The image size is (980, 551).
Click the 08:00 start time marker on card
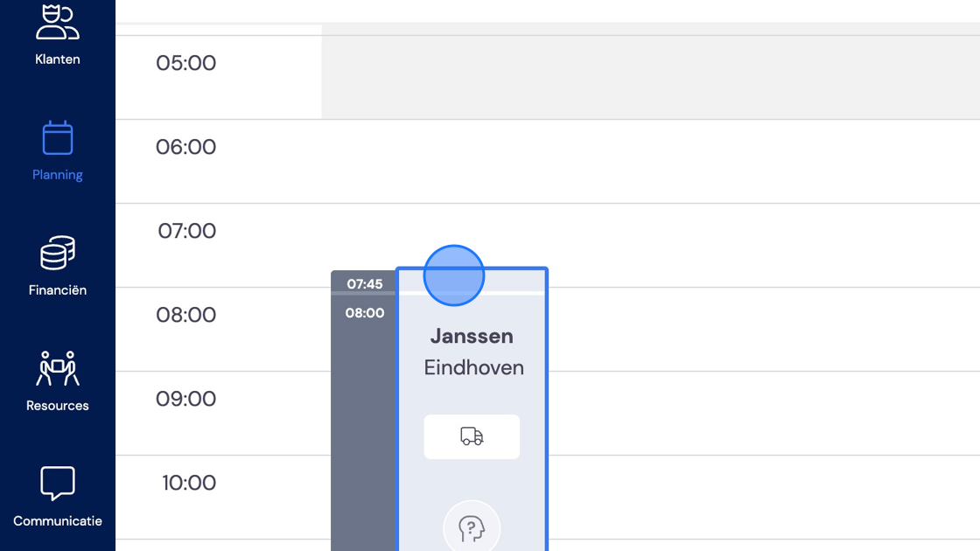364,313
